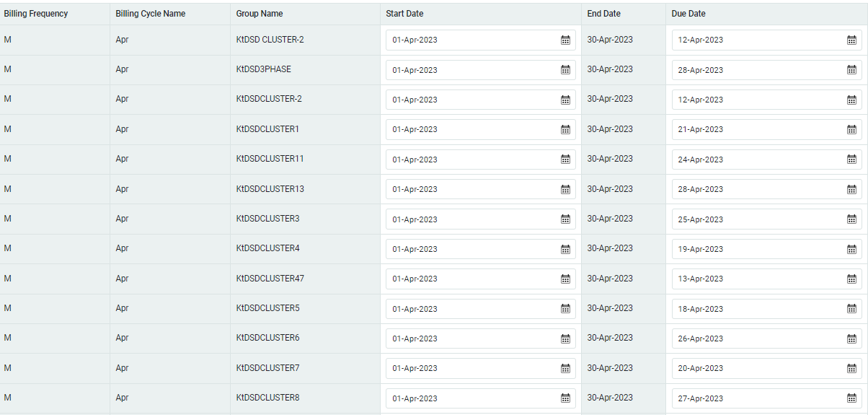868x415 pixels.
Task: Open Due Date calendar for KtDSDCLUSTER11 row
Action: point(851,160)
